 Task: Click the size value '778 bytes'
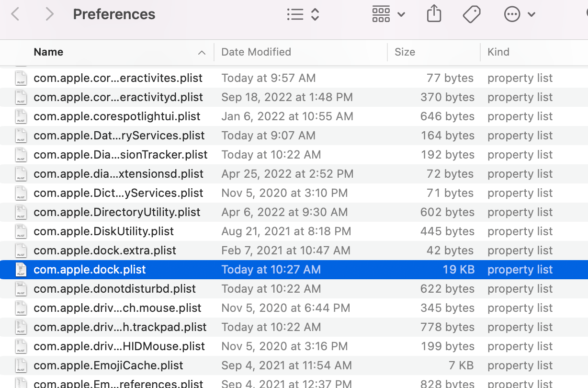pos(447,327)
